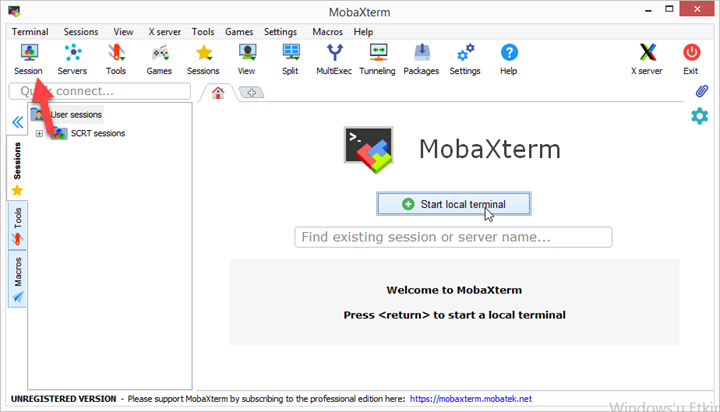Open the Tools toolbar icon
Image resolution: width=720 pixels, height=412 pixels.
tap(116, 60)
